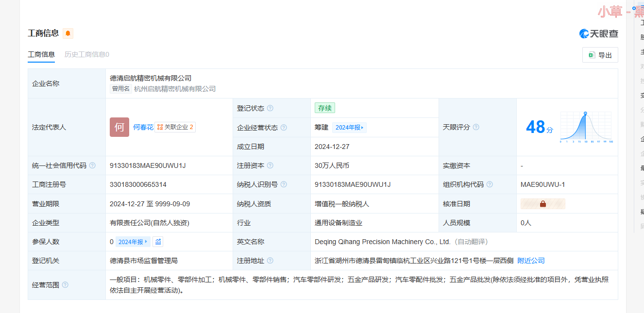
Task: Open the 何春花 legal representative link
Action: pos(143,127)
